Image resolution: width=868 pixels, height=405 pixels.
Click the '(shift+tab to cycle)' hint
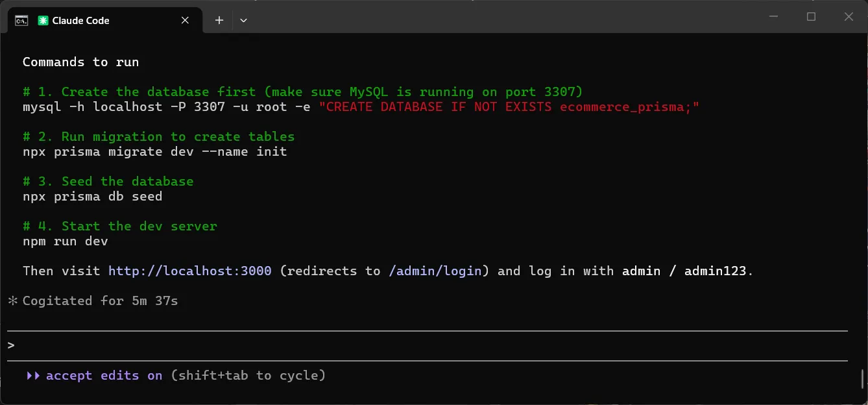pyautogui.click(x=248, y=375)
